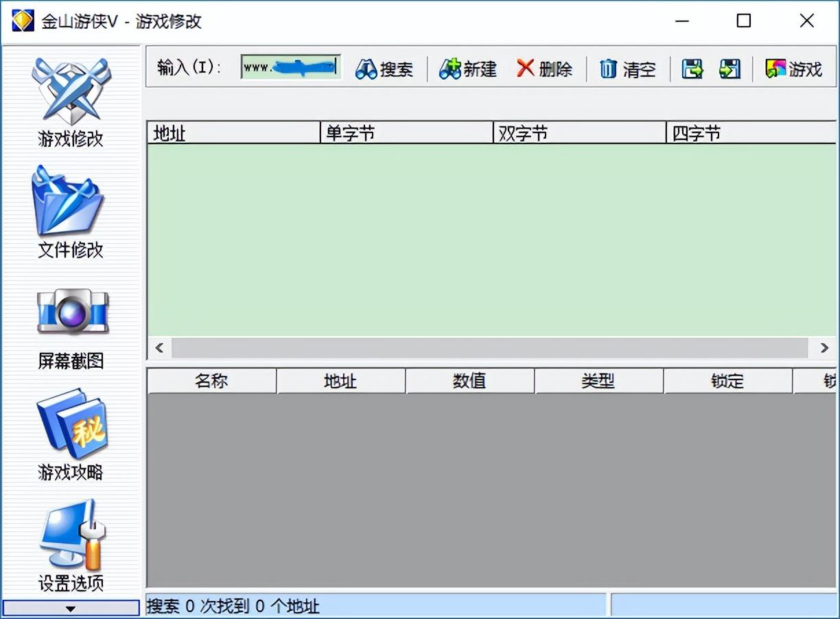The height and width of the screenshot is (619, 840).
Task: Click the left arrow of horizontal scrollbar
Action: point(159,348)
